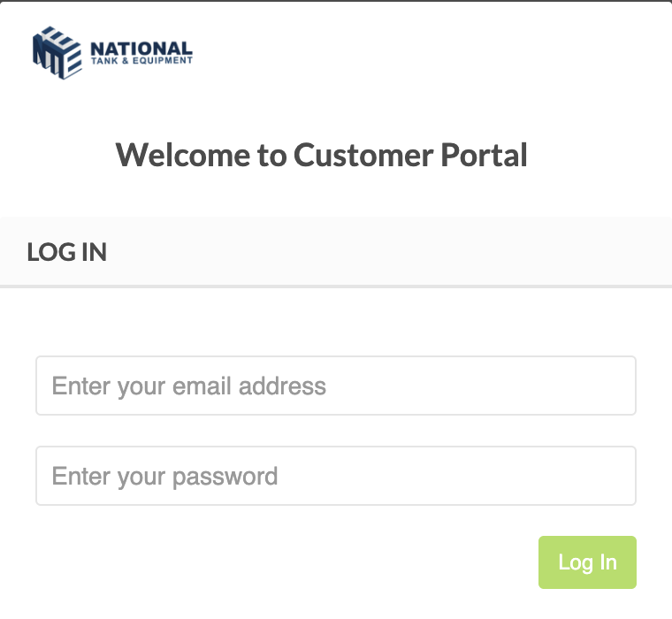This screenshot has width=672, height=619.
Task: Submit the form using Log In
Action: click(587, 562)
